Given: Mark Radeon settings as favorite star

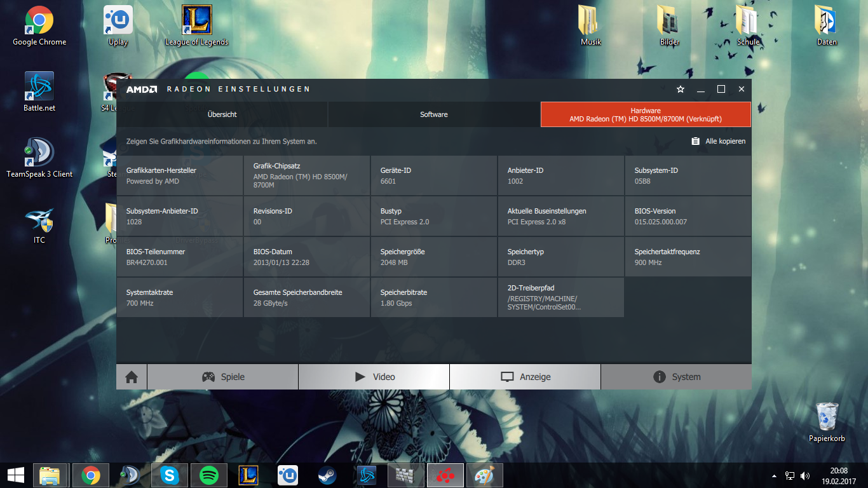Looking at the screenshot, I should (681, 89).
